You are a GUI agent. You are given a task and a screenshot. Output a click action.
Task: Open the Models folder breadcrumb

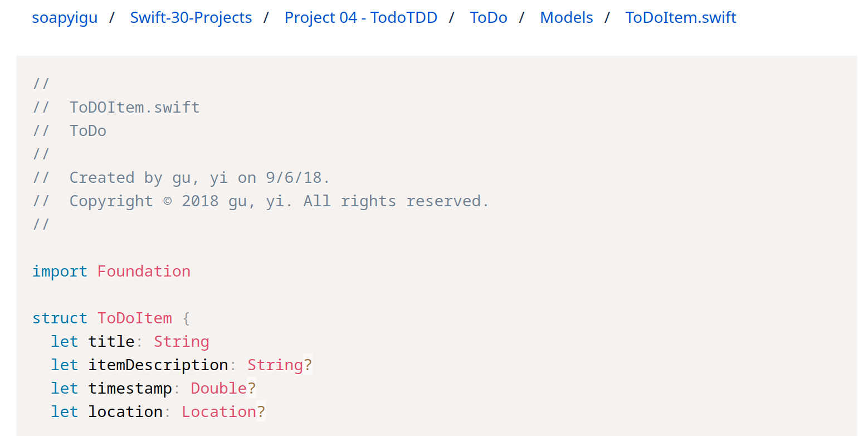pyautogui.click(x=566, y=18)
